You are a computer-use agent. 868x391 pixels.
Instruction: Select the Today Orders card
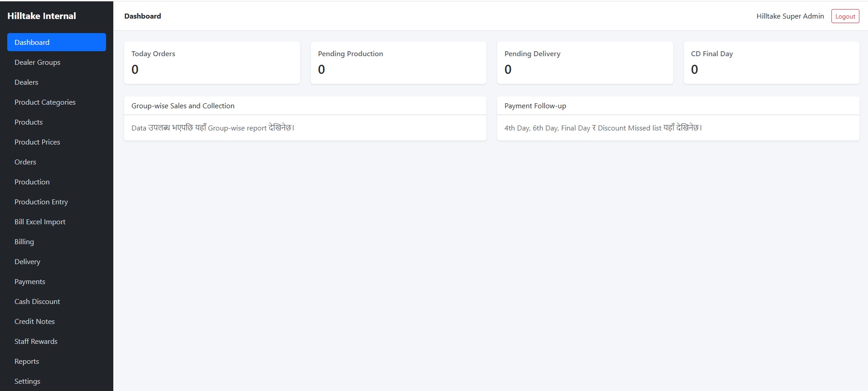point(212,63)
